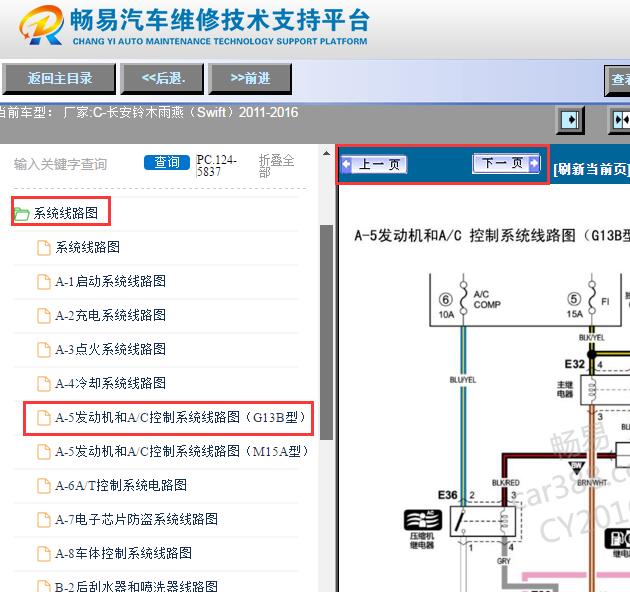Click the blue 查询 search button
Image resolution: width=630 pixels, height=592 pixels.
(167, 162)
